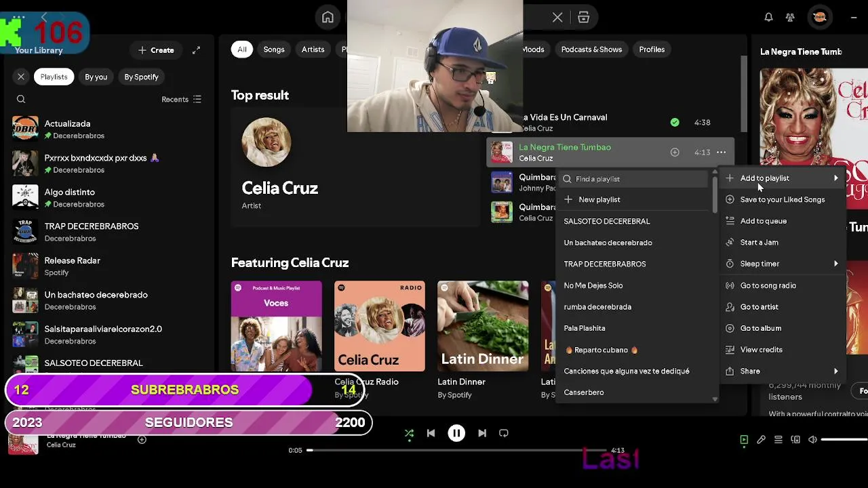Open Salsitaparaaliviarelcorazon2.0 playlist

(x=108, y=335)
